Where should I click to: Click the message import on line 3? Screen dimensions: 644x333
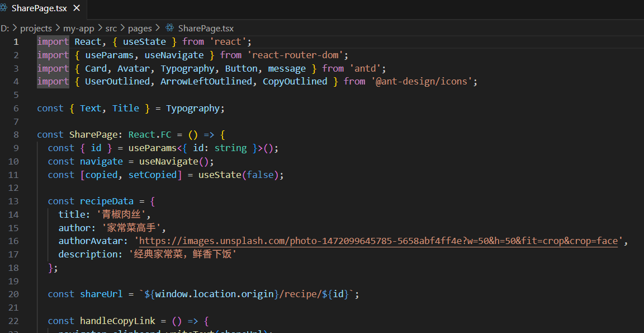[287, 68]
